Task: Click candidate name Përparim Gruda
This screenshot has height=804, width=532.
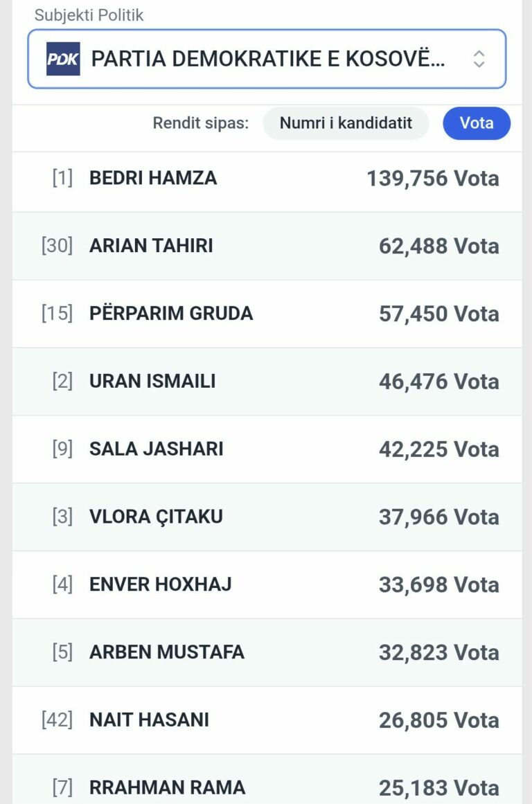Action: [171, 314]
